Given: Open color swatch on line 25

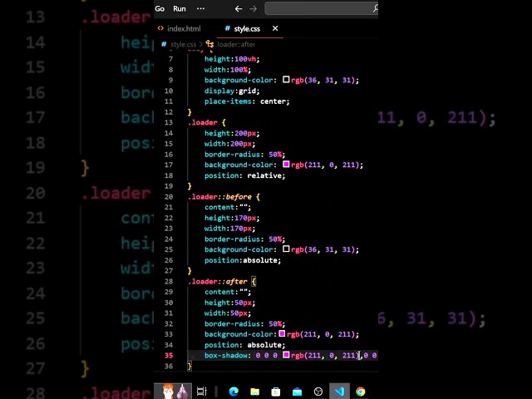Looking at the screenshot, I should [286, 249].
